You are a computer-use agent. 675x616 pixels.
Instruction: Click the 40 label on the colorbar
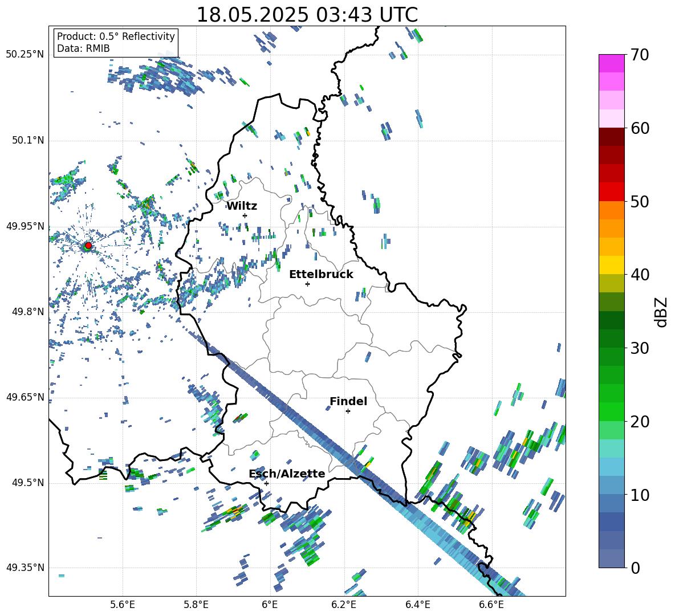pos(639,275)
